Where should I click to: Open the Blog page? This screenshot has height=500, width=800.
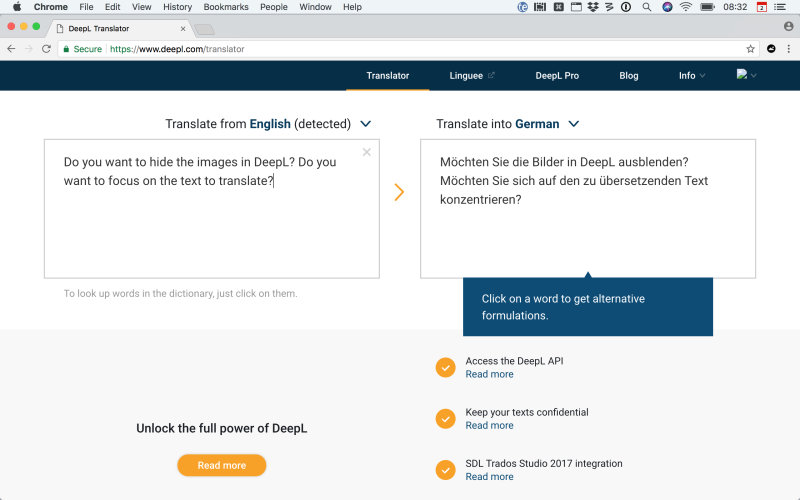pos(629,76)
